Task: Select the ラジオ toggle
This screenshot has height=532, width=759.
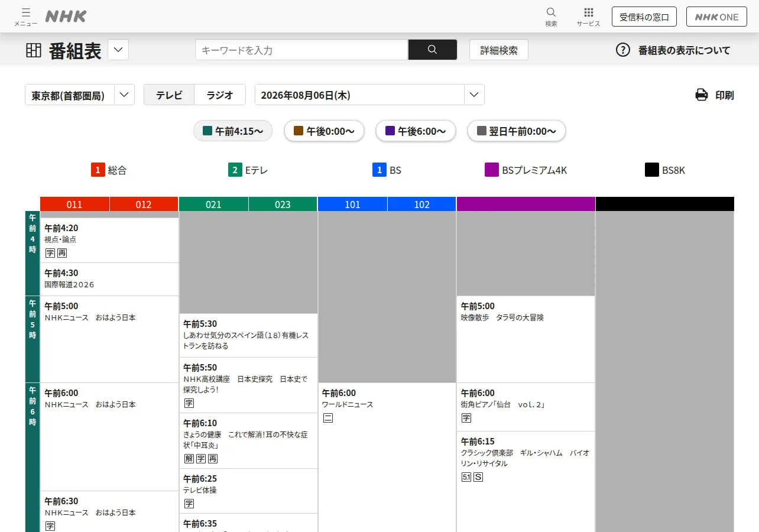Action: [220, 95]
